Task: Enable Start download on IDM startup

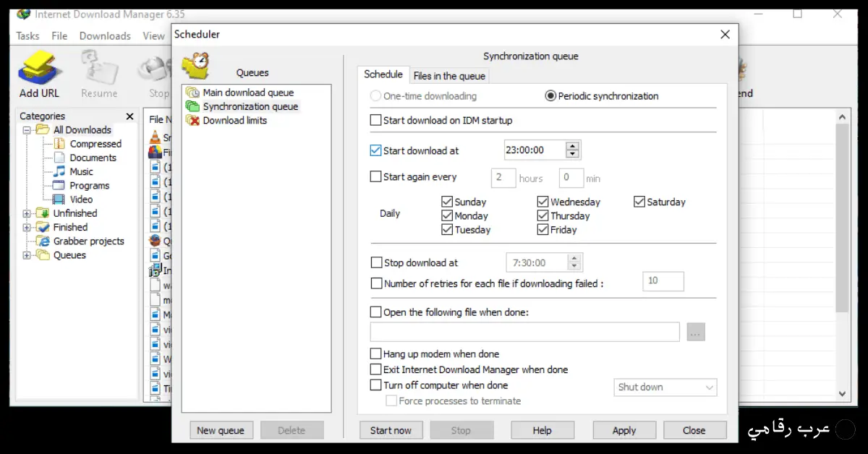Action: [x=376, y=121]
